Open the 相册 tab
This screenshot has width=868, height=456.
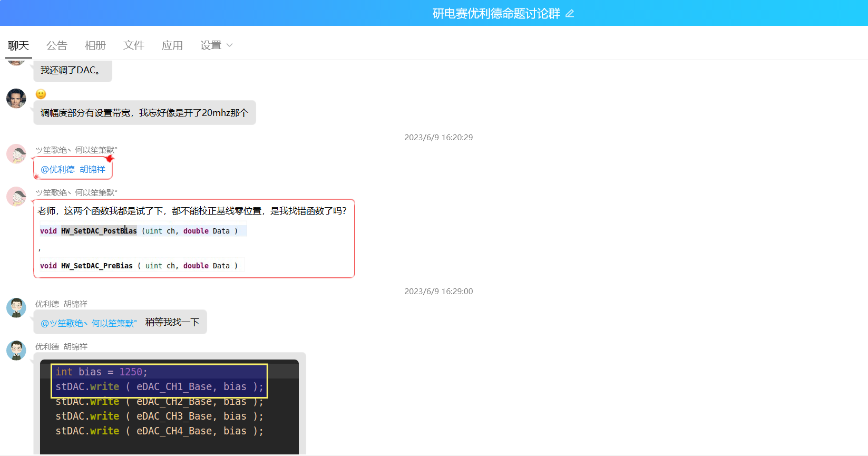pyautogui.click(x=95, y=46)
